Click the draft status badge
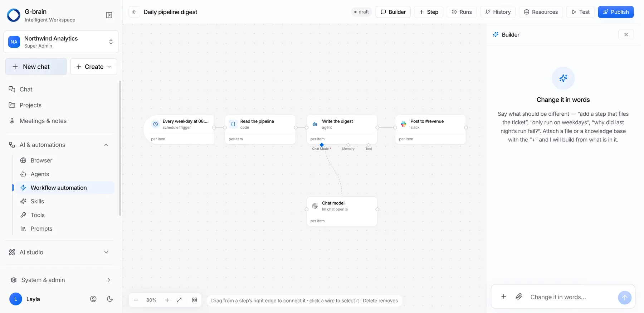Viewport: 644px width, 313px height. pyautogui.click(x=361, y=12)
